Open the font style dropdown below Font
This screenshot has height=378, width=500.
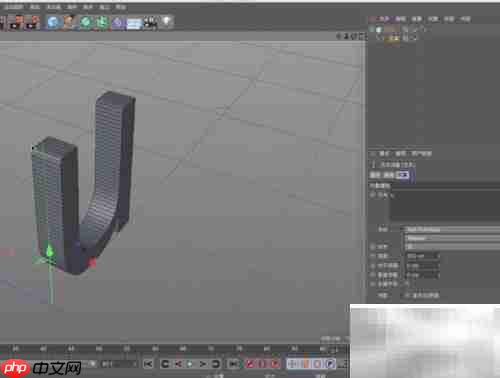coord(452,238)
